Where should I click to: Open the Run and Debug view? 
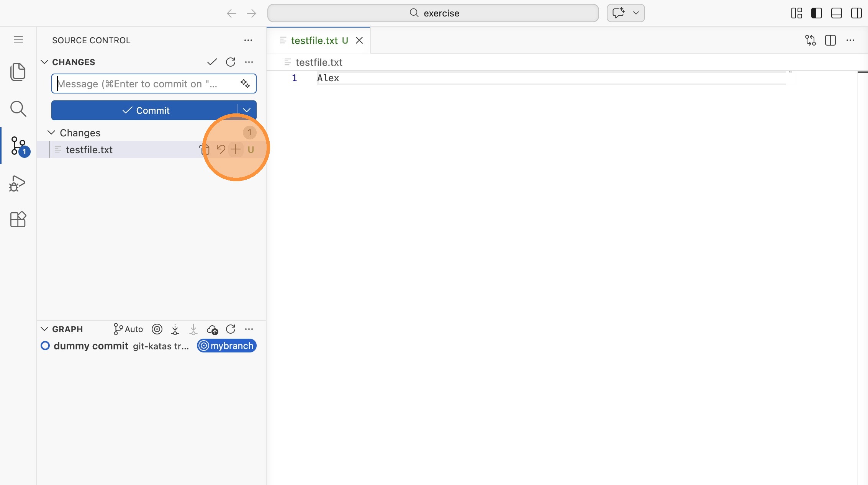18,184
